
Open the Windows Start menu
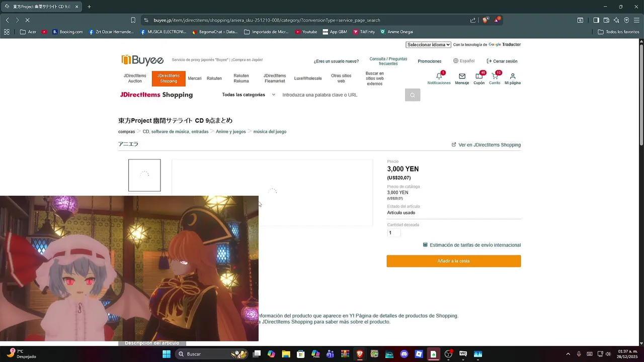tap(167, 354)
